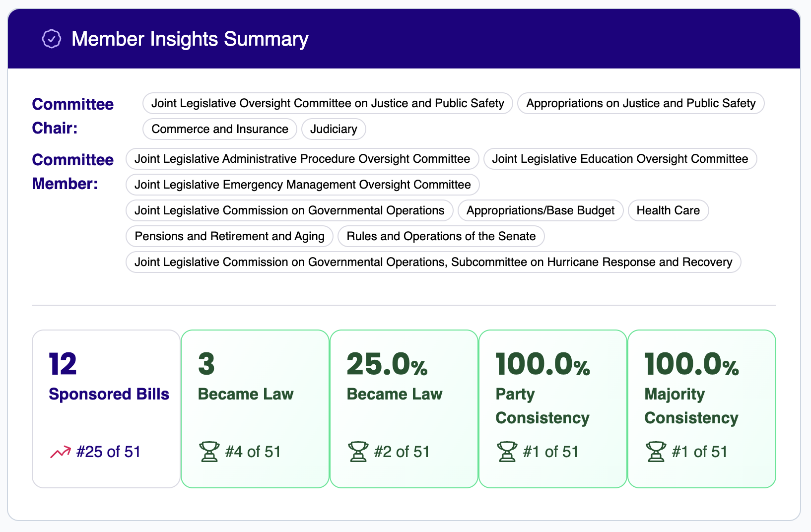Click the Pensions and Retirement and Aging tag
The image size is (811, 532).
230,236
